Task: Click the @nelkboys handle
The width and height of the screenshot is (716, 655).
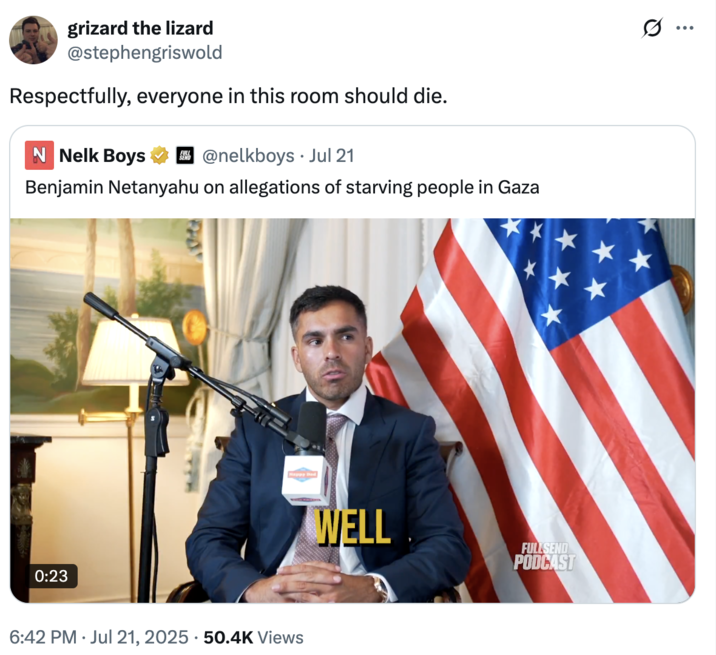Action: click(248, 155)
